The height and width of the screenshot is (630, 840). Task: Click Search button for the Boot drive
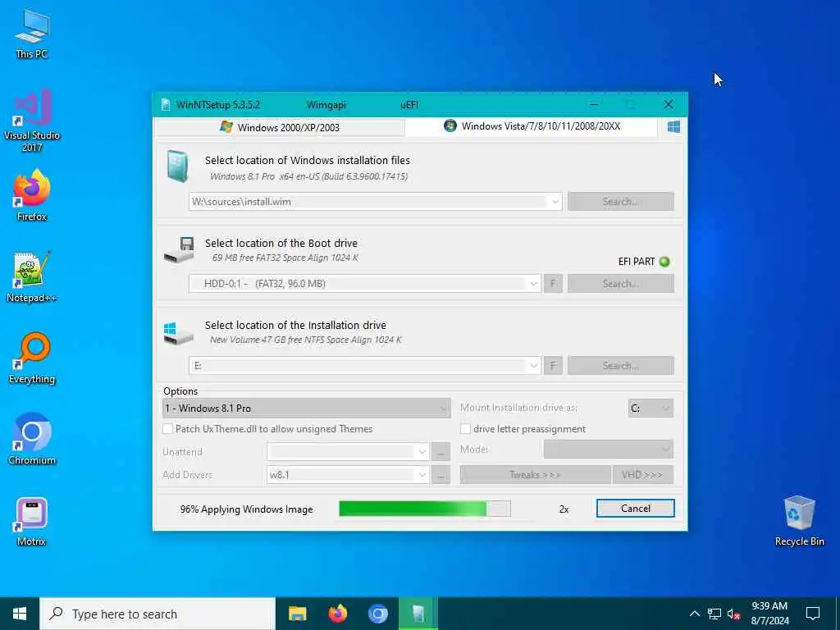click(621, 283)
